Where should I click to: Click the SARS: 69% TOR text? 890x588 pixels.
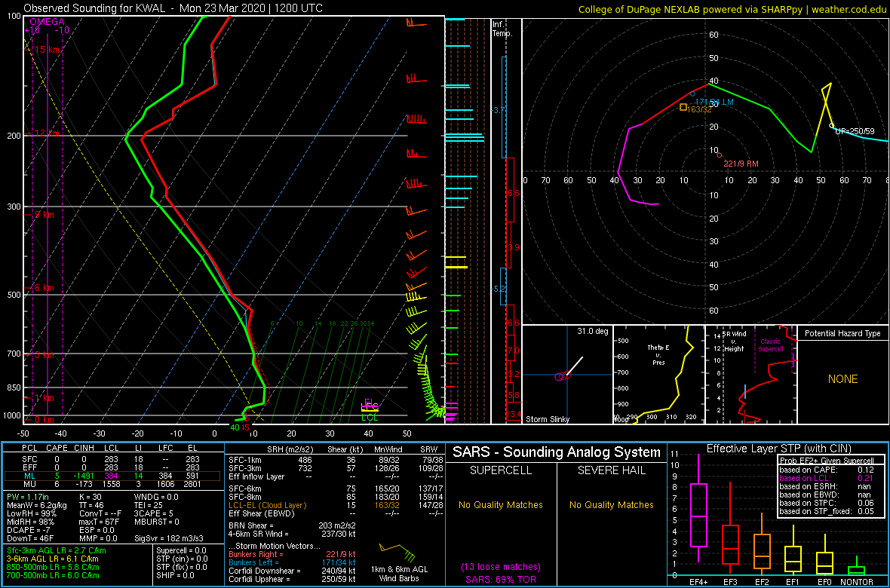pos(502,579)
